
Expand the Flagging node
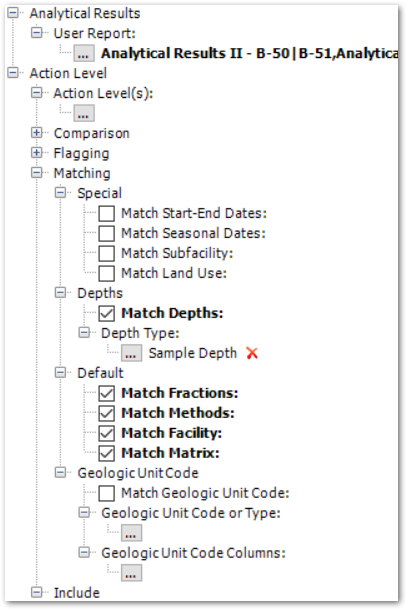[x=37, y=152]
